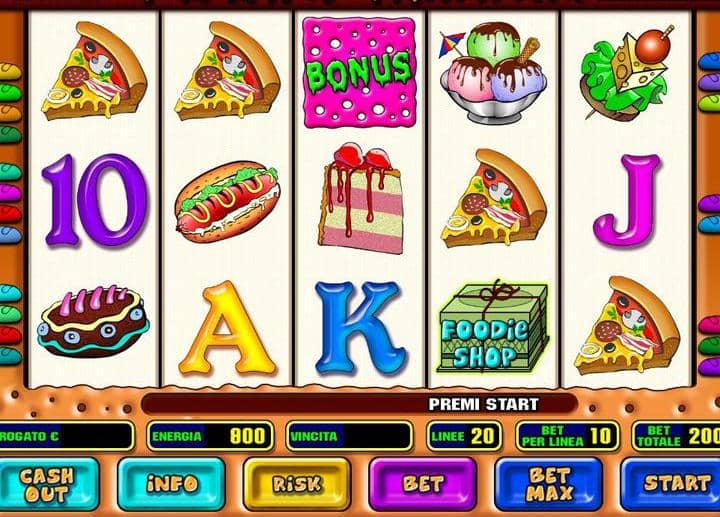Viewport: 720px width, 517px height.
Task: Select the BET MAX button
Action: [x=548, y=484]
